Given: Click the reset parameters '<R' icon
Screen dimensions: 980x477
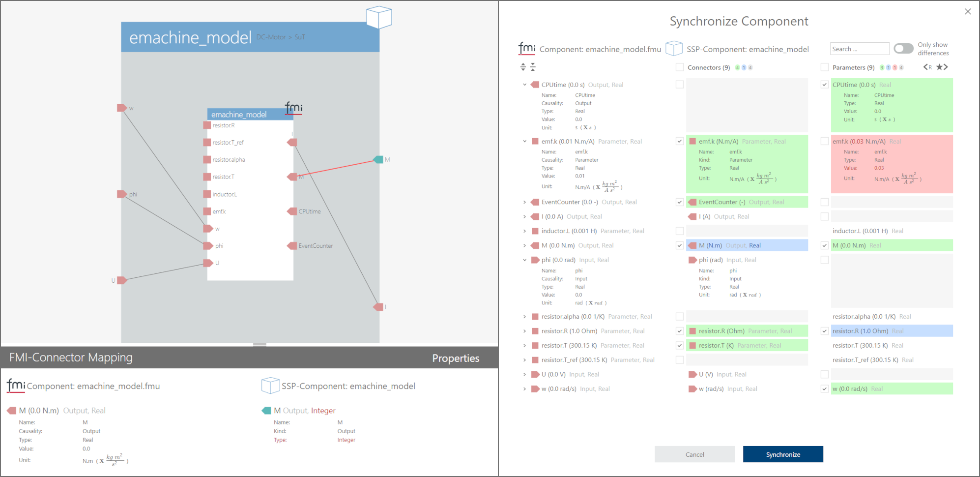Looking at the screenshot, I should [927, 67].
